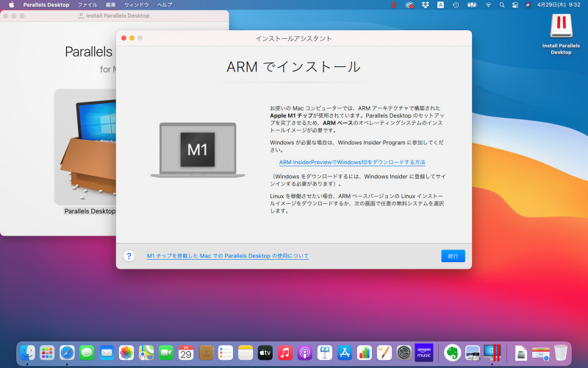Open Preview app in the Dock
Image resolution: width=588 pixels, height=368 pixels.
pyautogui.click(x=473, y=353)
